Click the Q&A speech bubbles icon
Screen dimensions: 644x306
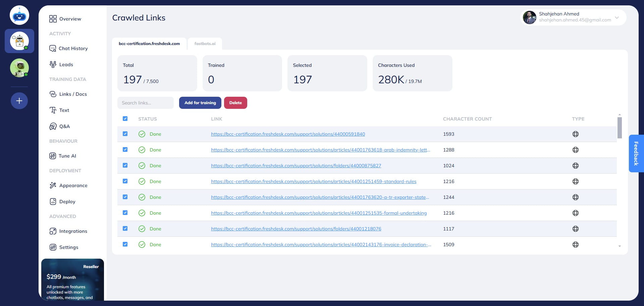coord(53,126)
